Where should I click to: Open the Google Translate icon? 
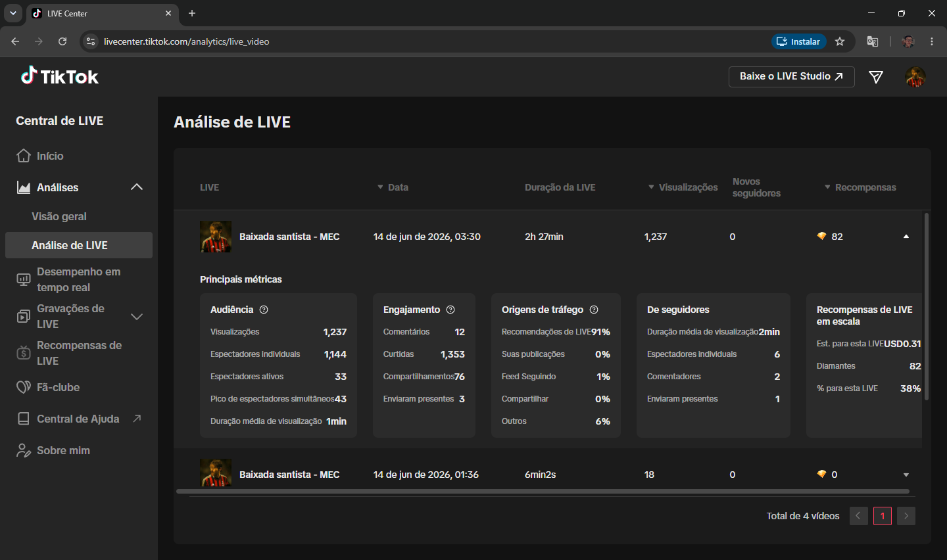(873, 41)
